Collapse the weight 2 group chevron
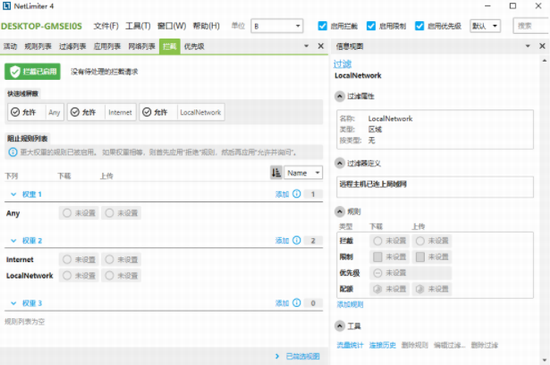Image resolution: width=550 pixels, height=365 pixels. (x=13, y=241)
